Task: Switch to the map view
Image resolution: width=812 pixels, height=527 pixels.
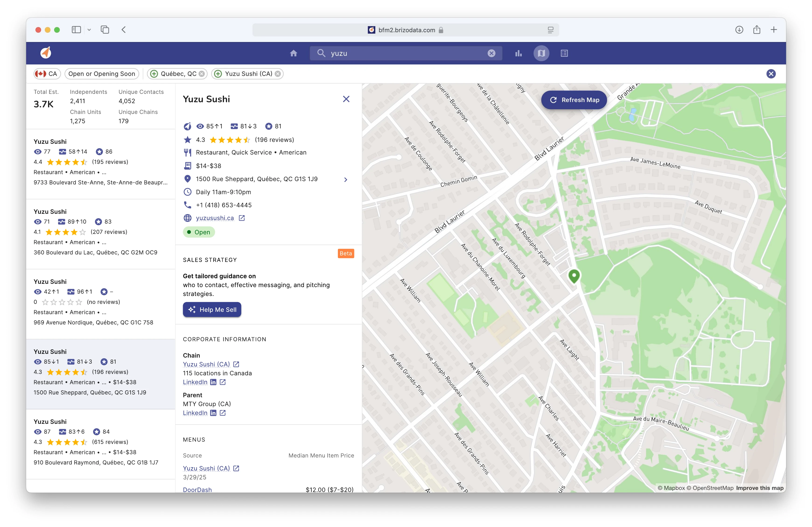Action: 541,53
